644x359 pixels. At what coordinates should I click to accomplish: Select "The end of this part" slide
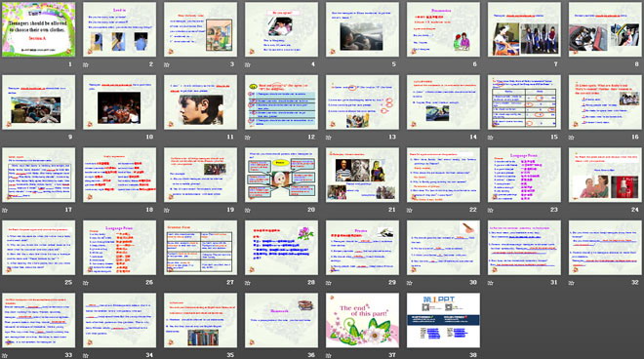[x=362, y=320]
